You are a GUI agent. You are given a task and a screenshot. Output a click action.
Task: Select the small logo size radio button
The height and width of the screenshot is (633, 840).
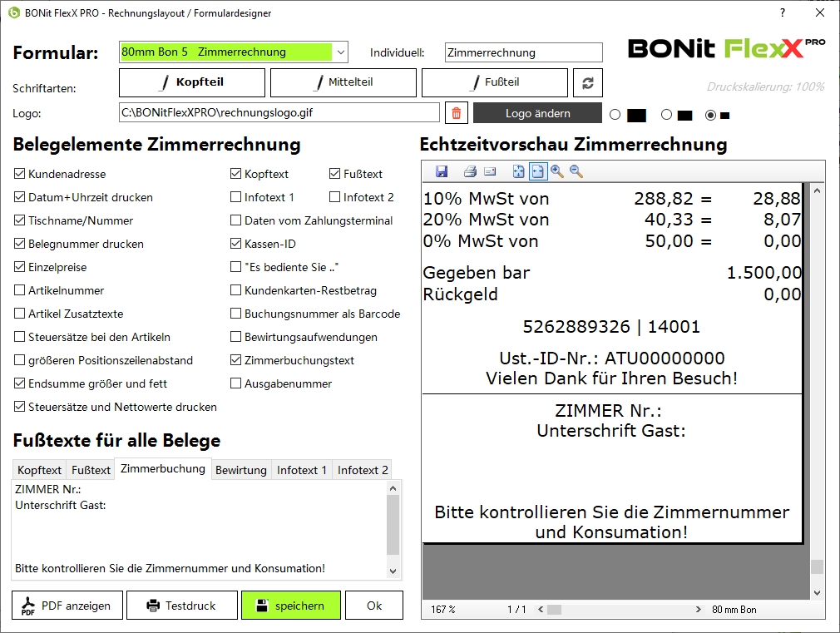[710, 115]
